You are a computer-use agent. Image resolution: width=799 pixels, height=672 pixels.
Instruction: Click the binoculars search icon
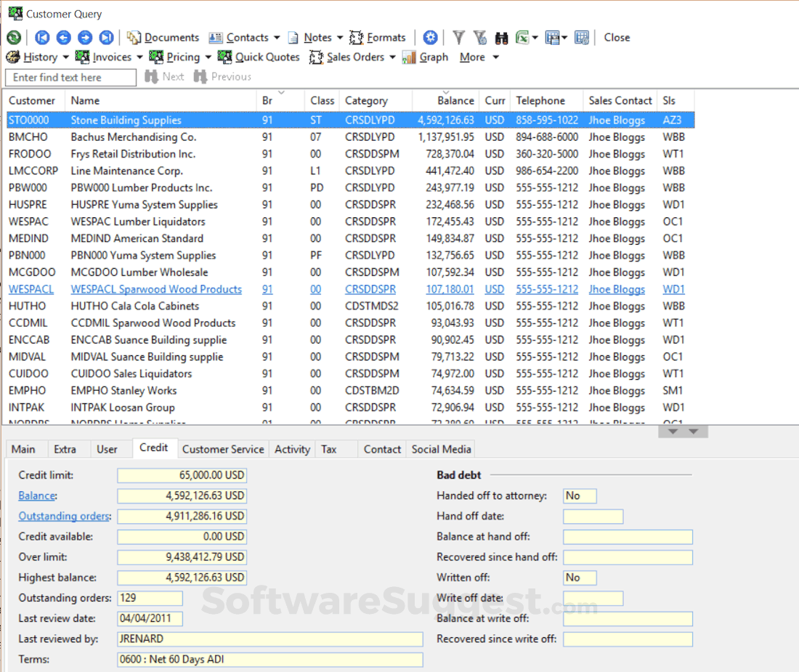click(x=501, y=38)
